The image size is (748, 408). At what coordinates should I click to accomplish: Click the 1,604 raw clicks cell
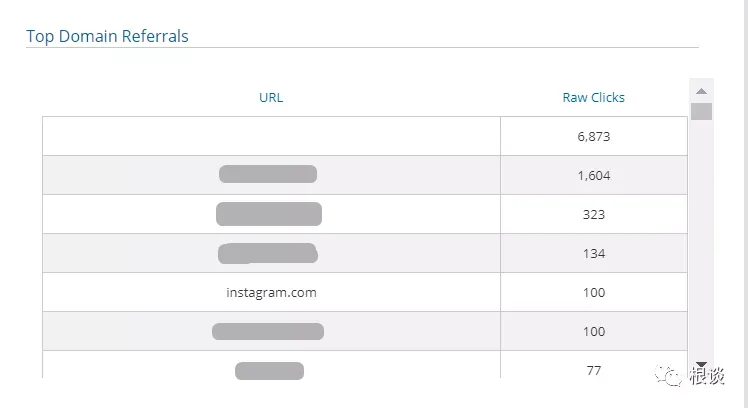pos(594,175)
